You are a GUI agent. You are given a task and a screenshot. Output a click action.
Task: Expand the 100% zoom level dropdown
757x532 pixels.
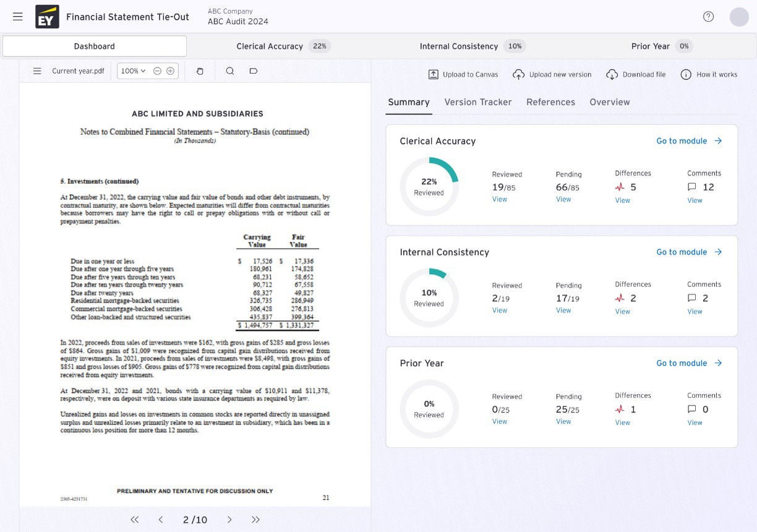133,71
